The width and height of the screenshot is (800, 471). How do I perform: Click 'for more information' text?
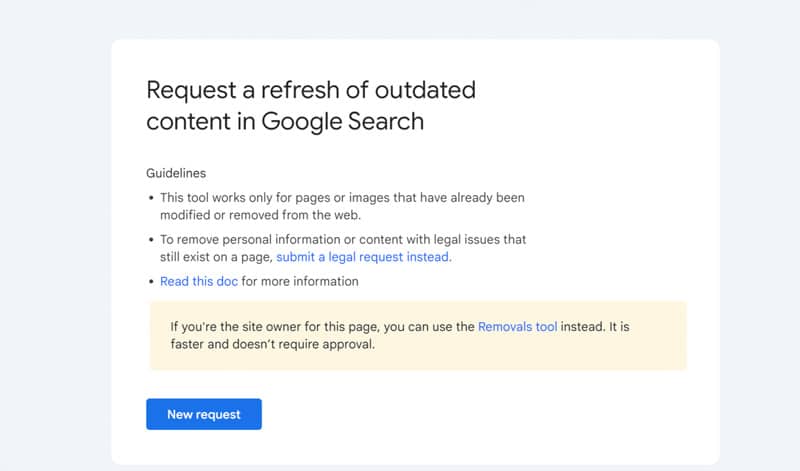point(300,281)
